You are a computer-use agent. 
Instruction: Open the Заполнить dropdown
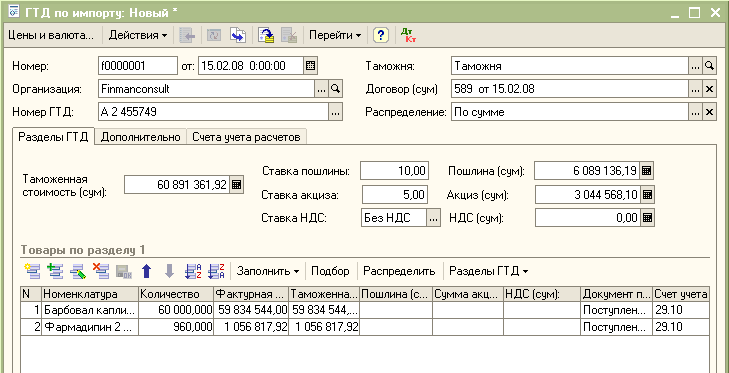click(x=268, y=271)
